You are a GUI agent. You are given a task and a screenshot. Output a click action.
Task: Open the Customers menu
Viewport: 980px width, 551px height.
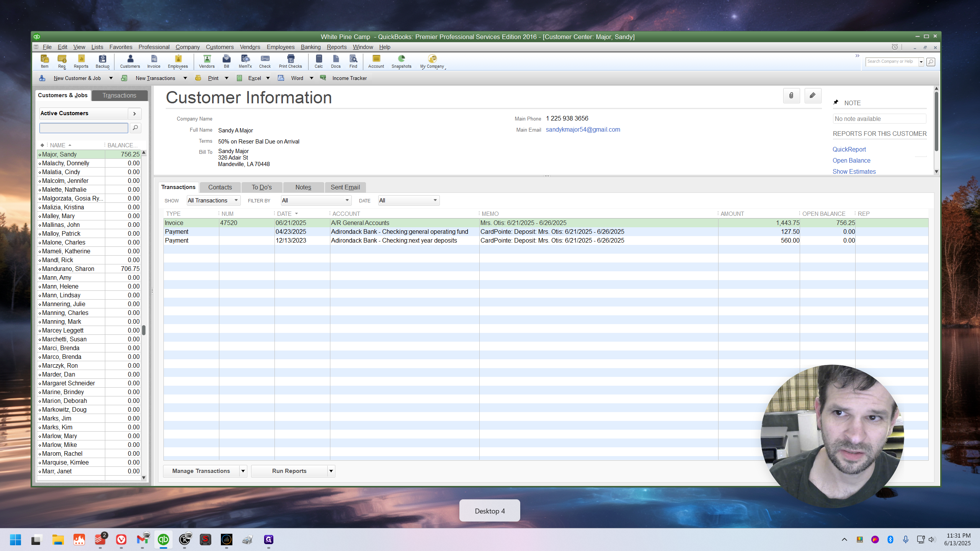point(220,47)
